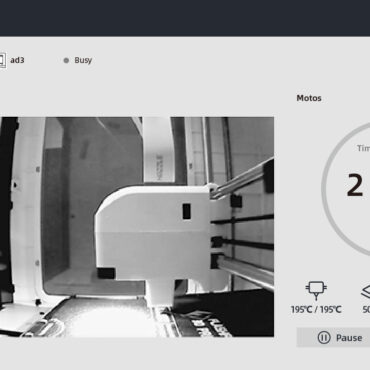Click the live camera feed of the printer

137,227
